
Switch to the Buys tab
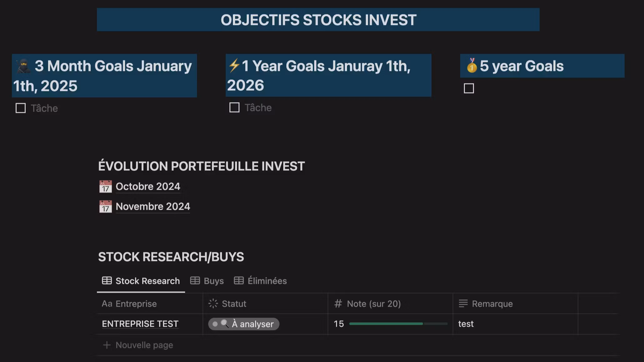pos(207,281)
